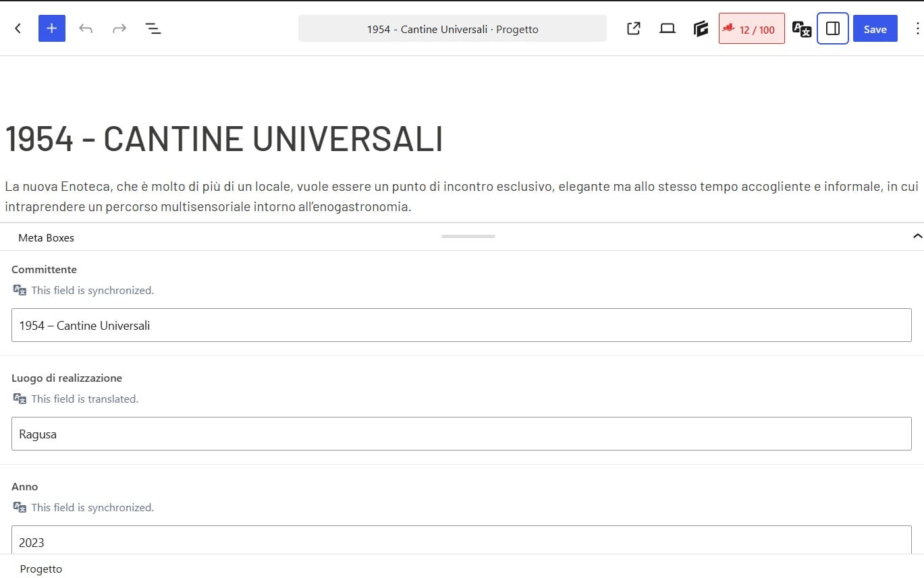Click the Anno field label
Viewport: 924px width, 578px height.
(x=25, y=486)
